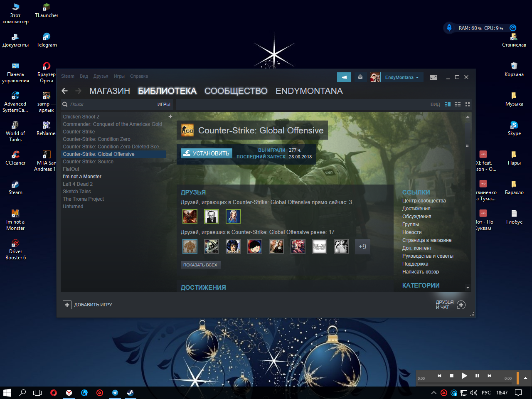This screenshot has width=532, height=399.
Task: Expand the media player widget arrow
Action: 525,378
